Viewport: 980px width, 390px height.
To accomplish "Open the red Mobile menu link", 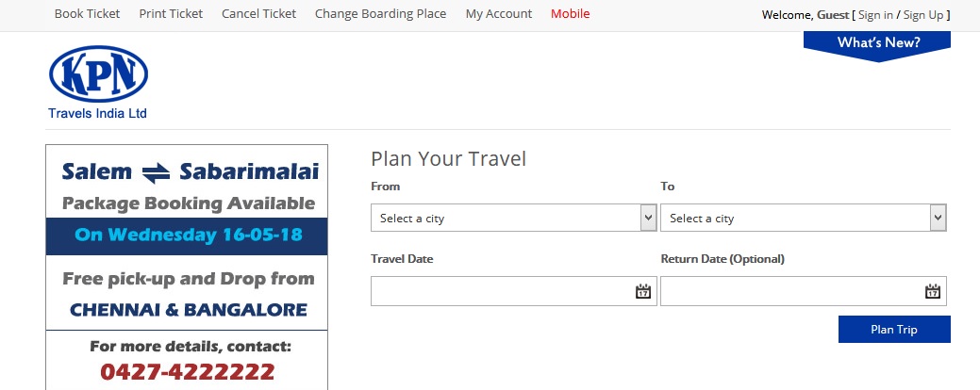I will coord(570,14).
